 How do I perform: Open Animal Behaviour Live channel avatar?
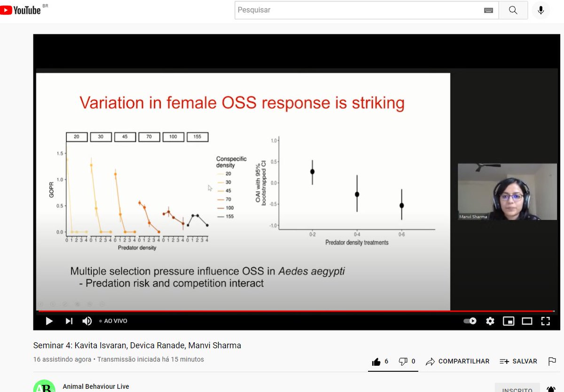[44, 386]
